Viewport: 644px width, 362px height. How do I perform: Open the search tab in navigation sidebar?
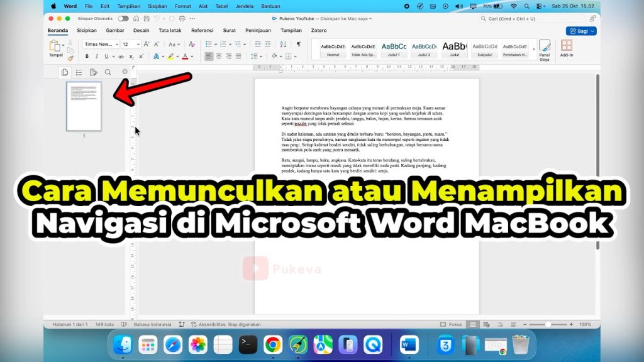(108, 72)
